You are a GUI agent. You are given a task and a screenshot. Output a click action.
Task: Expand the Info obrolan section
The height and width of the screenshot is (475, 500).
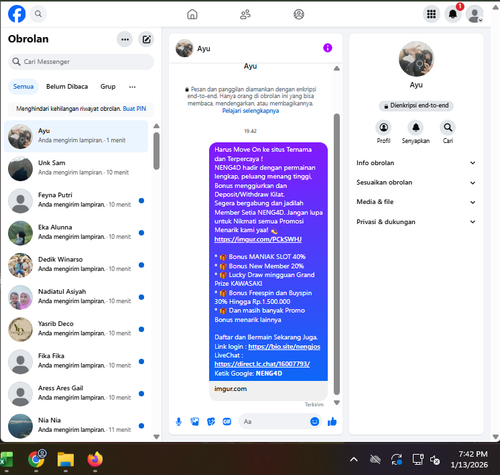pyautogui.click(x=416, y=163)
